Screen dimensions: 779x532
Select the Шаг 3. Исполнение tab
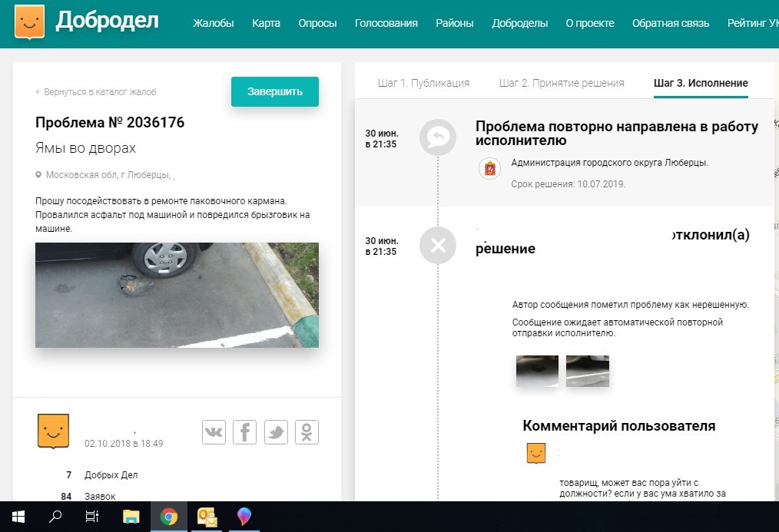(700, 83)
